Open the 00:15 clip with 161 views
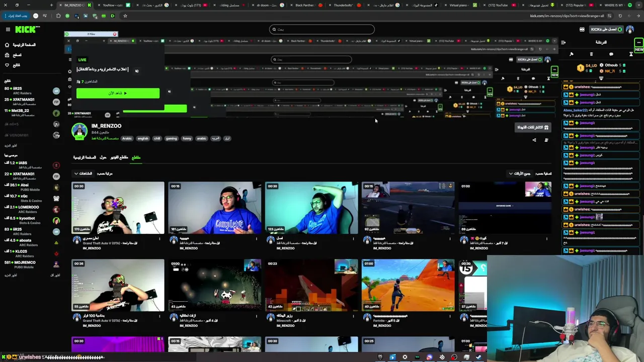The width and height of the screenshot is (644, 362). tap(214, 208)
